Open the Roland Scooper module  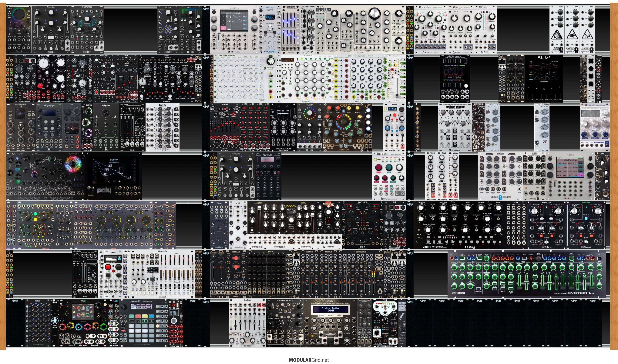pos(586,225)
